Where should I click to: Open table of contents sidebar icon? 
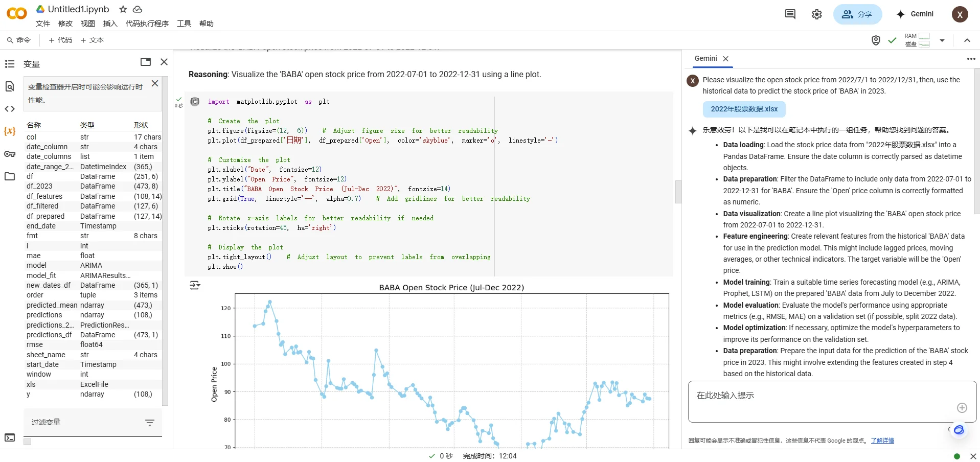(10, 64)
